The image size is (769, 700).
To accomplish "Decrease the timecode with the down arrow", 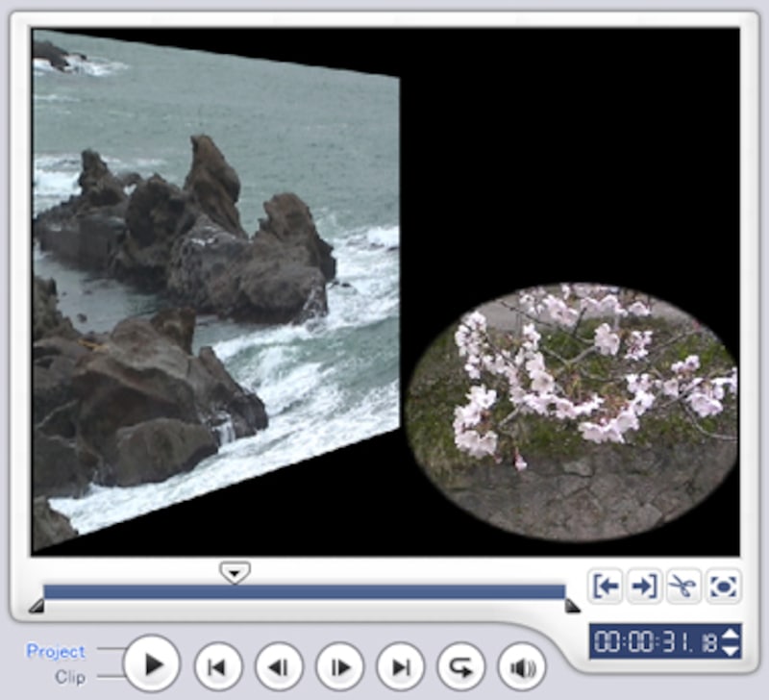I will click(x=731, y=651).
